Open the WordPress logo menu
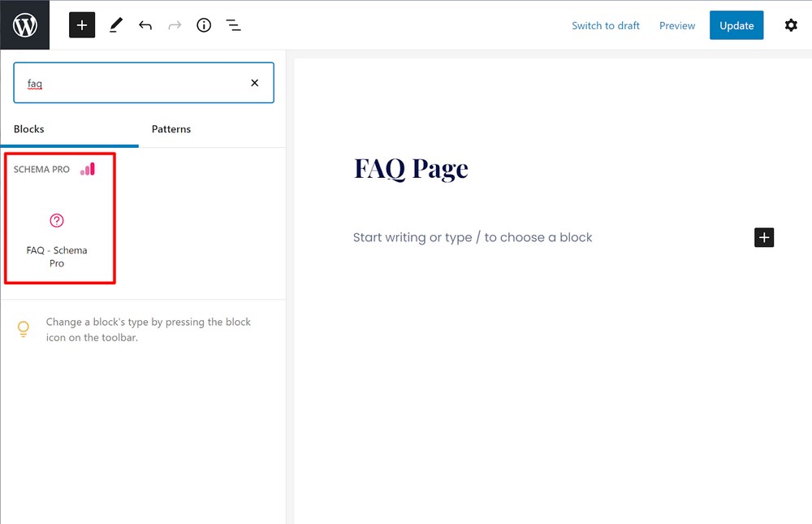This screenshot has width=812, height=524. (x=25, y=25)
